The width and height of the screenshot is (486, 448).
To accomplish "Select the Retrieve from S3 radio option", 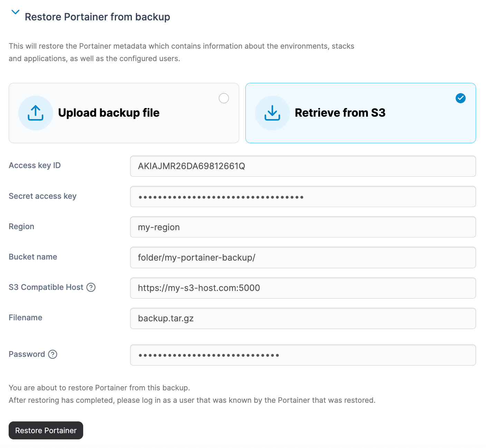I will 460,98.
